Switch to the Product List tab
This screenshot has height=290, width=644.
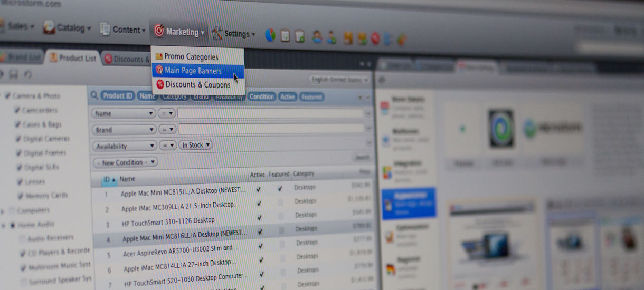point(73,58)
